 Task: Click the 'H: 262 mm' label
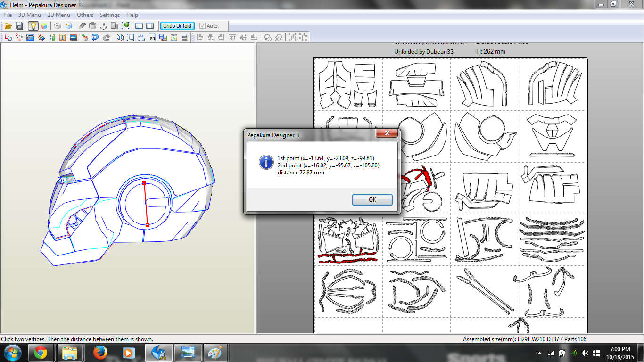pyautogui.click(x=491, y=51)
